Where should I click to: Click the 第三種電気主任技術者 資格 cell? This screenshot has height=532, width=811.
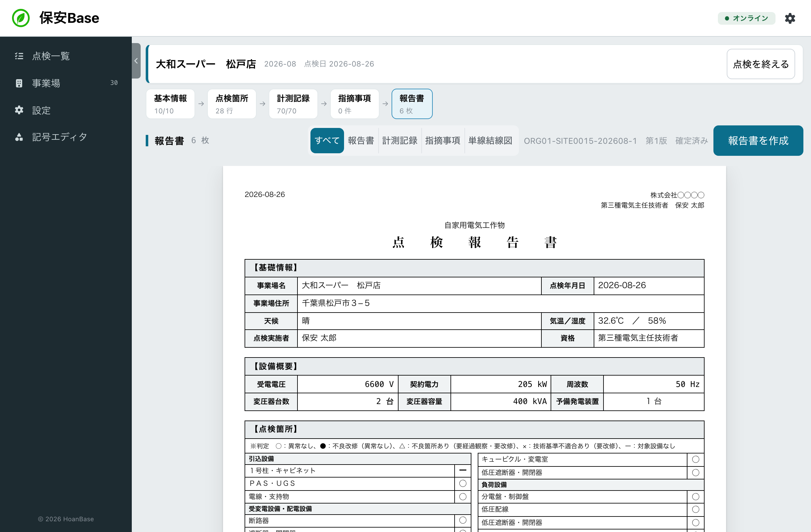(x=649, y=338)
